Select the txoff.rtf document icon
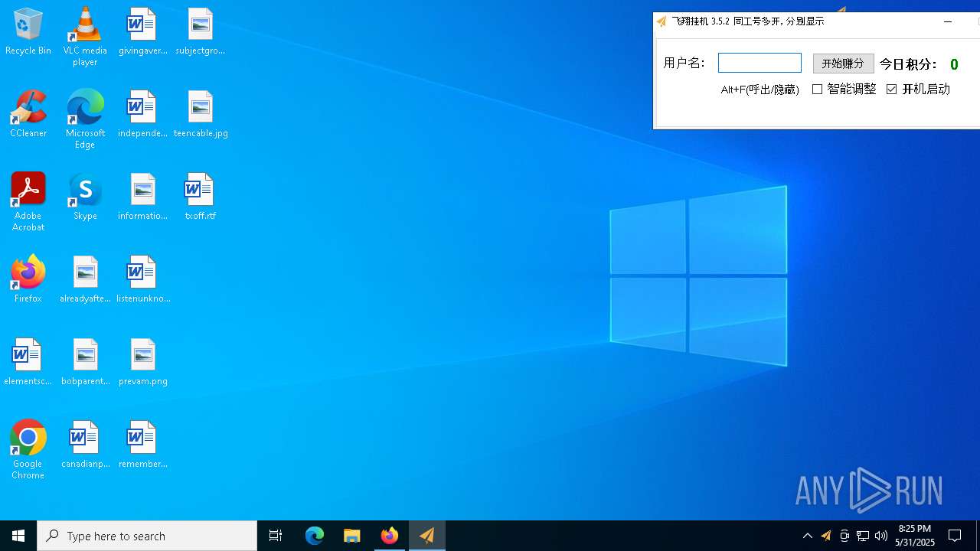The width and height of the screenshot is (980, 551). click(x=201, y=197)
